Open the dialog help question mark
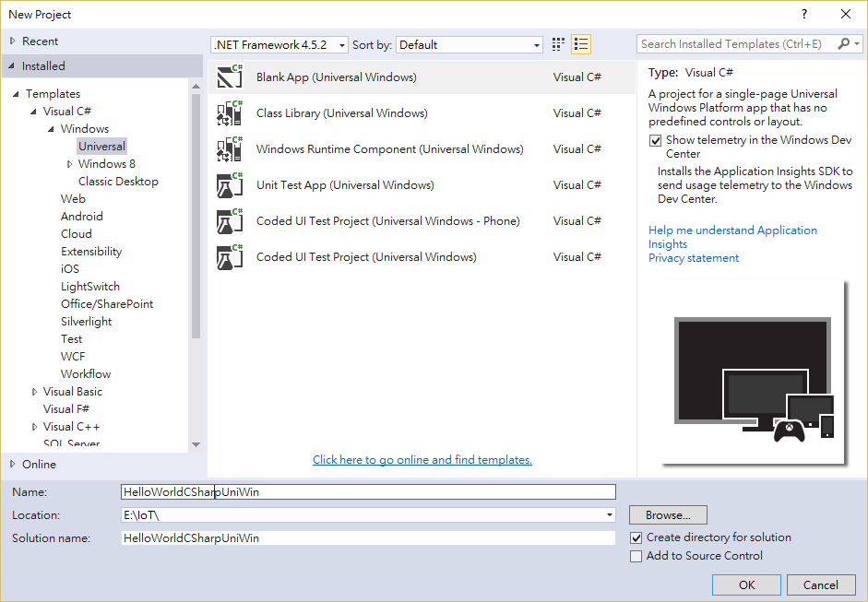The image size is (868, 602). coord(804,15)
